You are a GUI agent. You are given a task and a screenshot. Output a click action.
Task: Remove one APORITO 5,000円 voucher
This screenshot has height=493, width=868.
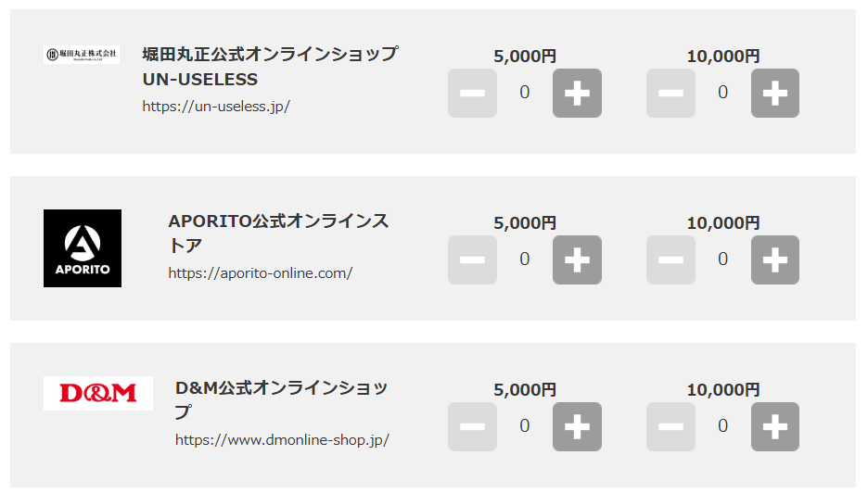[x=472, y=259]
